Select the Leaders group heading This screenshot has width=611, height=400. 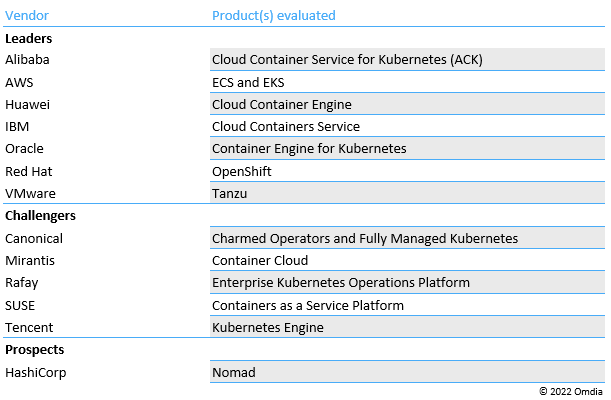click(x=29, y=38)
